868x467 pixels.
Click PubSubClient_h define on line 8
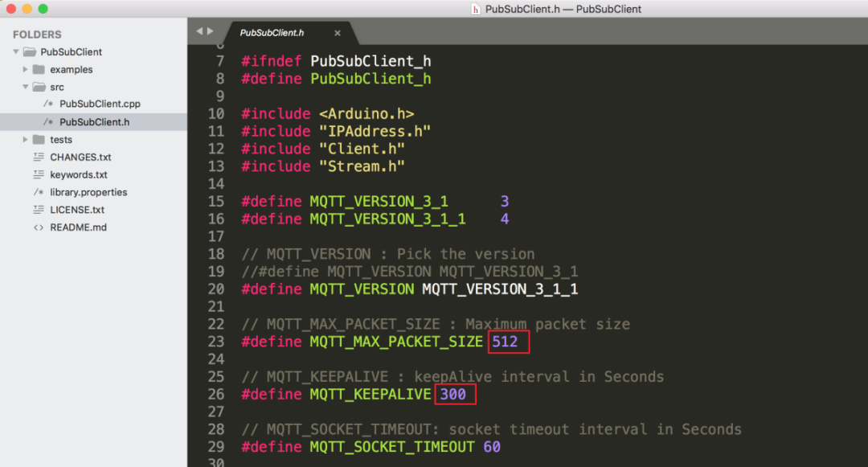[x=371, y=79]
